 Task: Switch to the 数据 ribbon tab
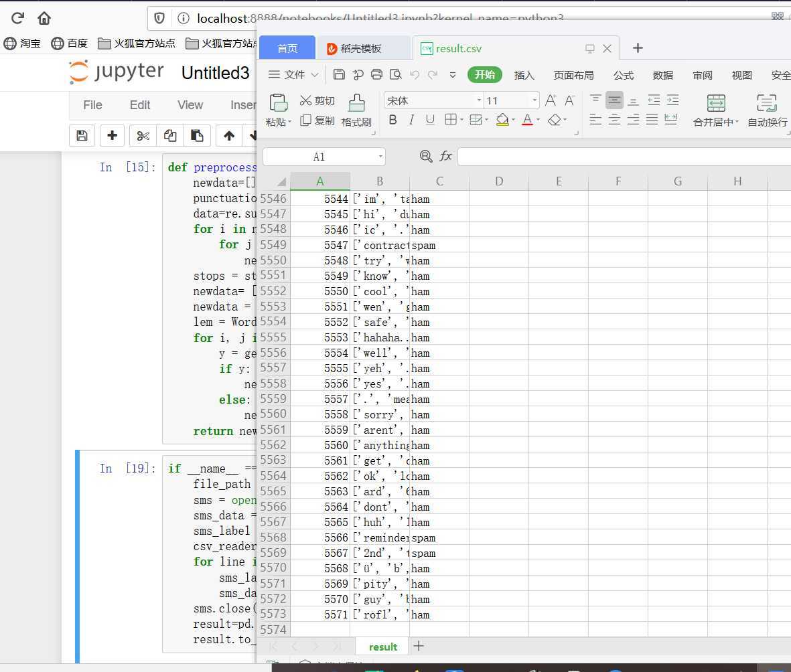662,75
